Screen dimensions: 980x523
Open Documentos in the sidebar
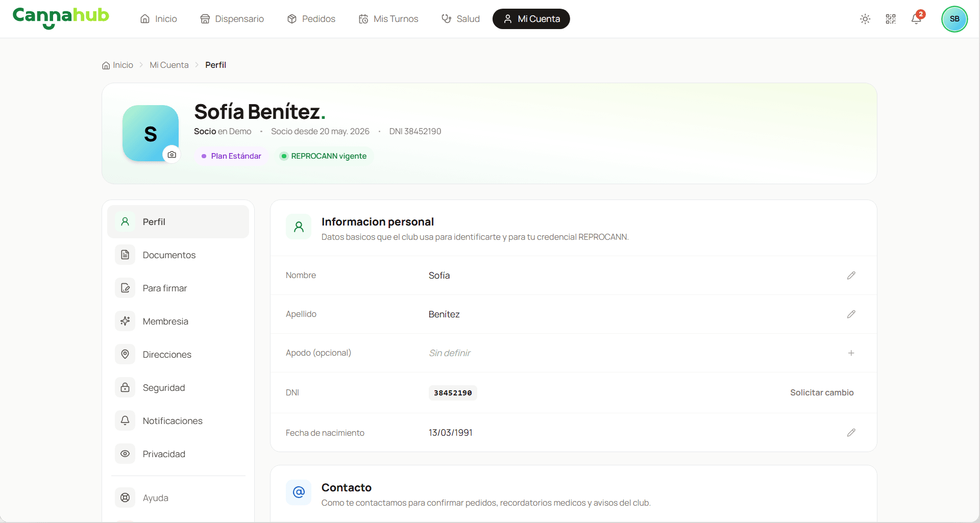point(178,255)
